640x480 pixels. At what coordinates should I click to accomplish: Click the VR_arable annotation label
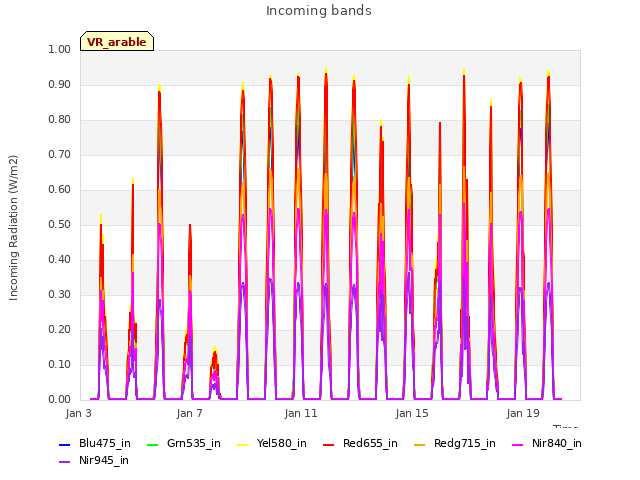(117, 42)
